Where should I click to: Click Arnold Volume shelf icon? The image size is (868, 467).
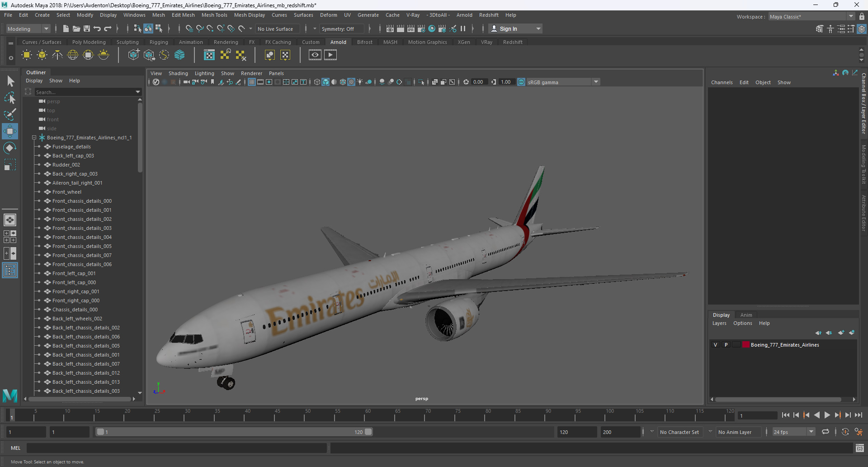click(x=179, y=55)
